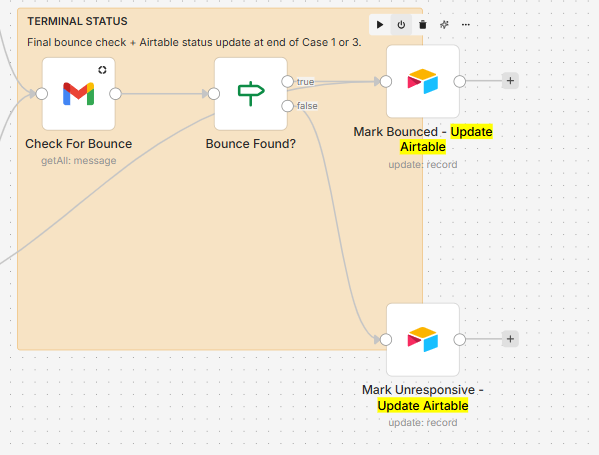Image resolution: width=599 pixels, height=455 pixels.
Task: Click the false output connector of Bounce Found?
Action: pyautogui.click(x=287, y=106)
